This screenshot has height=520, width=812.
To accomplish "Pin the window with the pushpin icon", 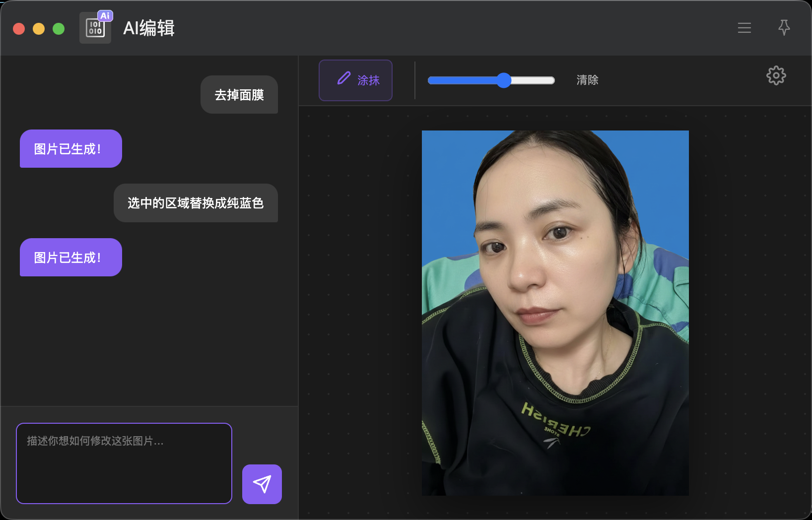I will 784,28.
